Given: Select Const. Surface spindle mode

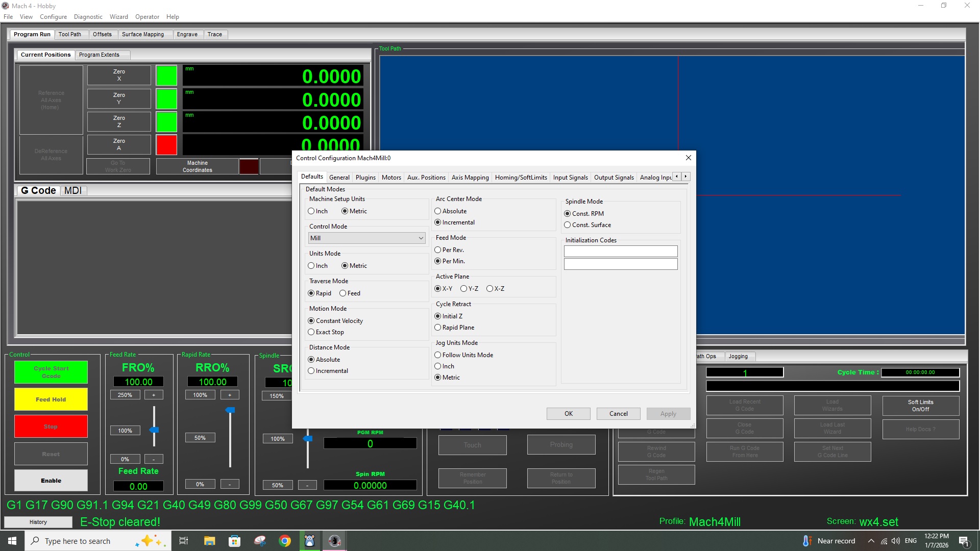Looking at the screenshot, I should [568, 225].
